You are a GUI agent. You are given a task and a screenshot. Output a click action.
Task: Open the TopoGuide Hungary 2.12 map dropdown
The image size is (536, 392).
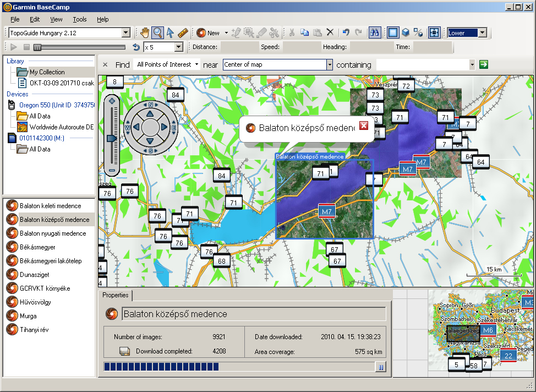[126, 33]
